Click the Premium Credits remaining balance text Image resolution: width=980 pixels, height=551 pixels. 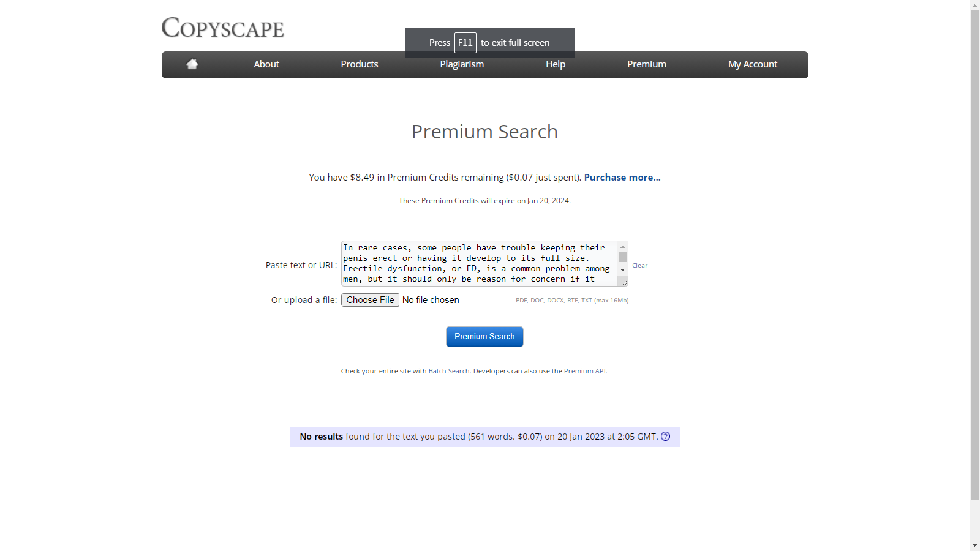pos(445,178)
